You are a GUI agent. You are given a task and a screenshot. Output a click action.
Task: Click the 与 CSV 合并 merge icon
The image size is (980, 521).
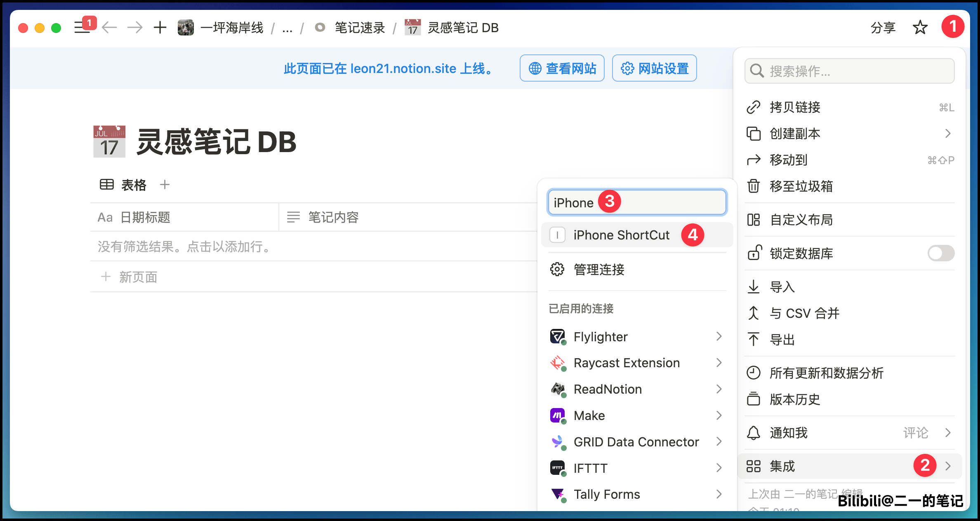tap(754, 313)
